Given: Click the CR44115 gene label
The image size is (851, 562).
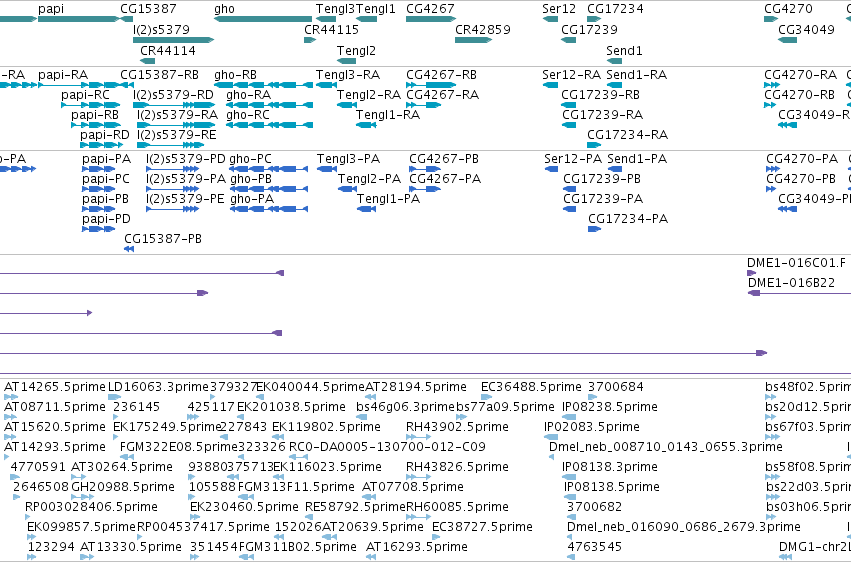Looking at the screenshot, I should (331, 29).
